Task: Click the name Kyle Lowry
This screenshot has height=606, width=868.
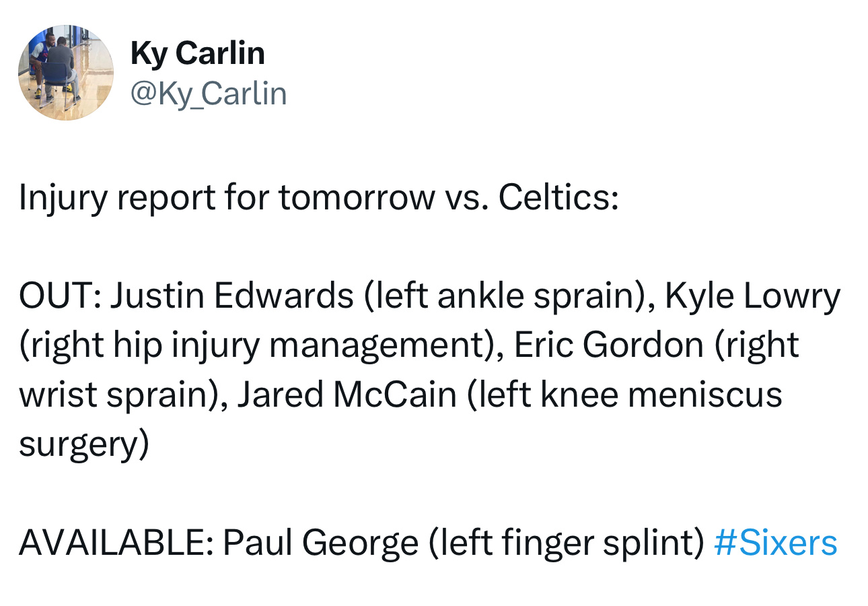Action: [753, 297]
